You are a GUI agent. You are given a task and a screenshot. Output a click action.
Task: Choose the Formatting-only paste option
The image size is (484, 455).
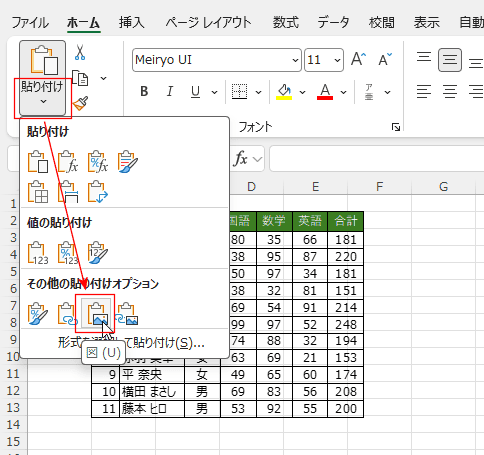pos(38,314)
